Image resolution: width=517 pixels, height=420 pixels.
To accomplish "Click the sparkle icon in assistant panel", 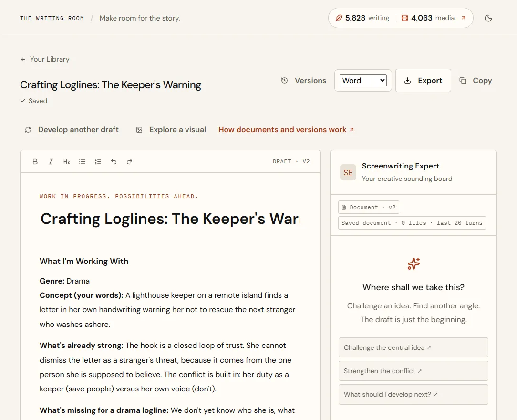I will [414, 263].
